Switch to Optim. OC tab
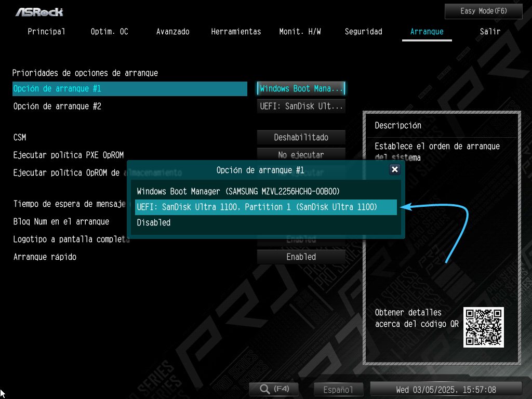Screen dimensions: 532x399 click(x=109, y=32)
